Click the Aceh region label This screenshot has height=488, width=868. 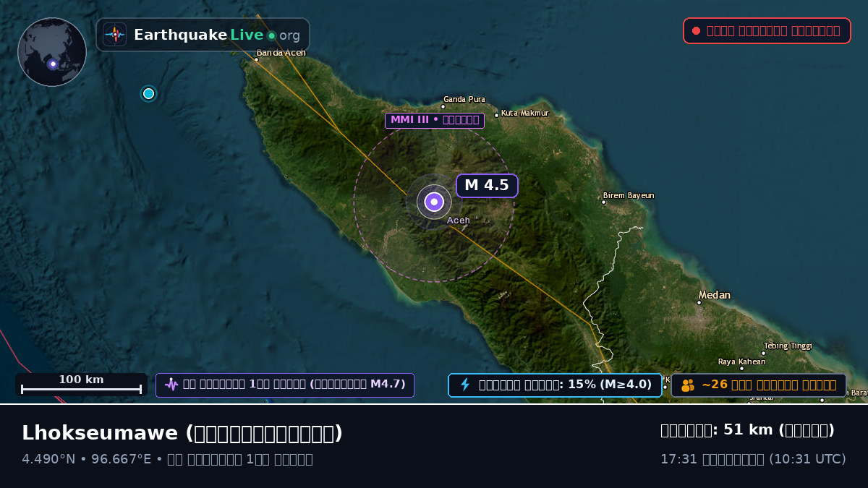pos(459,221)
